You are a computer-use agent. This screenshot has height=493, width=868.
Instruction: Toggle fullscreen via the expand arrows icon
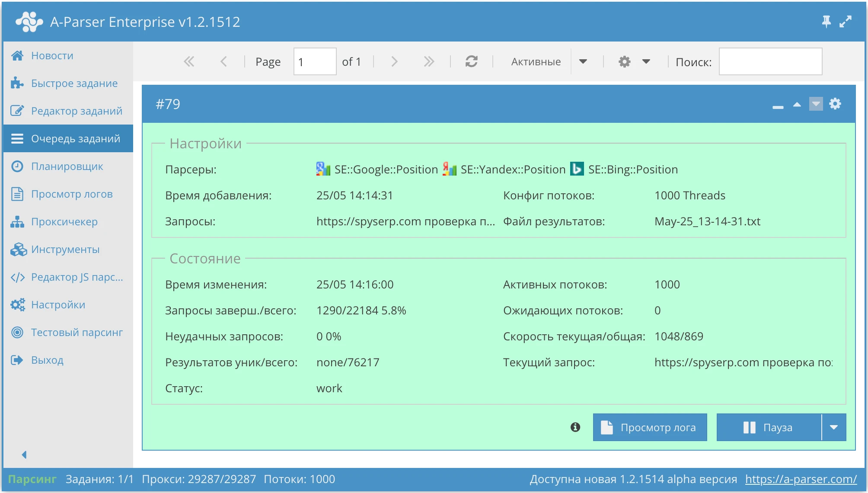[x=845, y=21]
